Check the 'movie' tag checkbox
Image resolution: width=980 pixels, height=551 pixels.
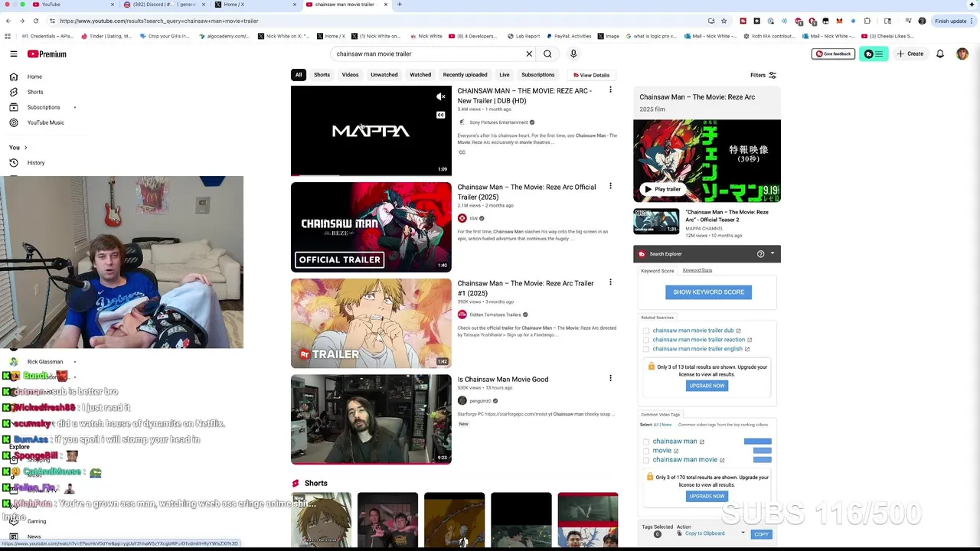coord(646,451)
